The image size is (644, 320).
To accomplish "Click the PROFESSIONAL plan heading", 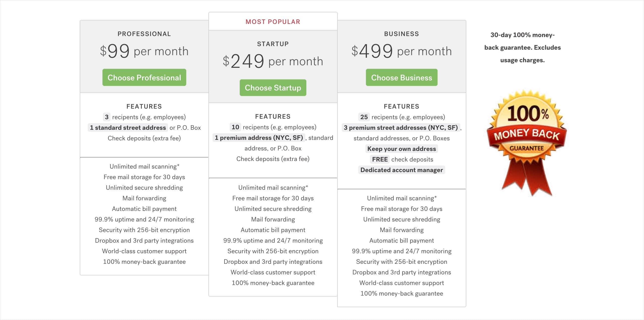I will pyautogui.click(x=144, y=34).
